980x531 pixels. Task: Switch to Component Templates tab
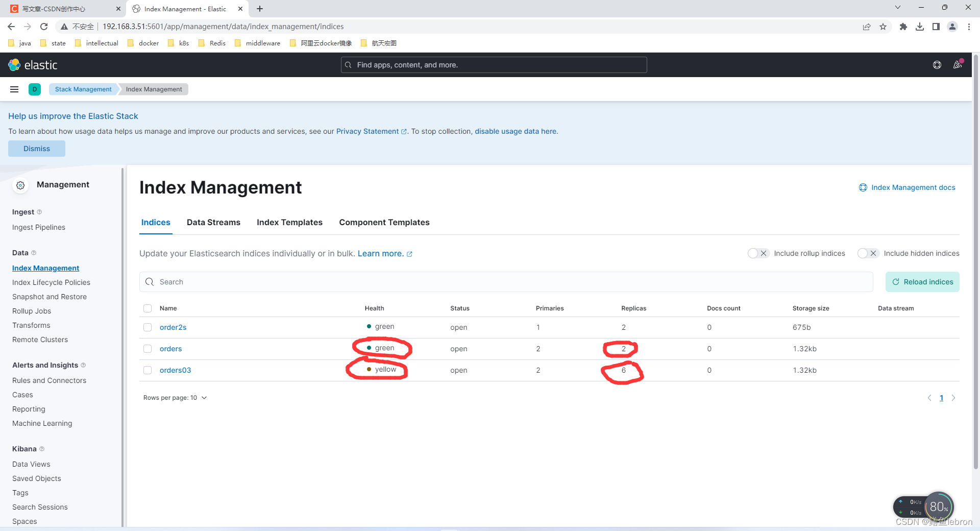(384, 223)
